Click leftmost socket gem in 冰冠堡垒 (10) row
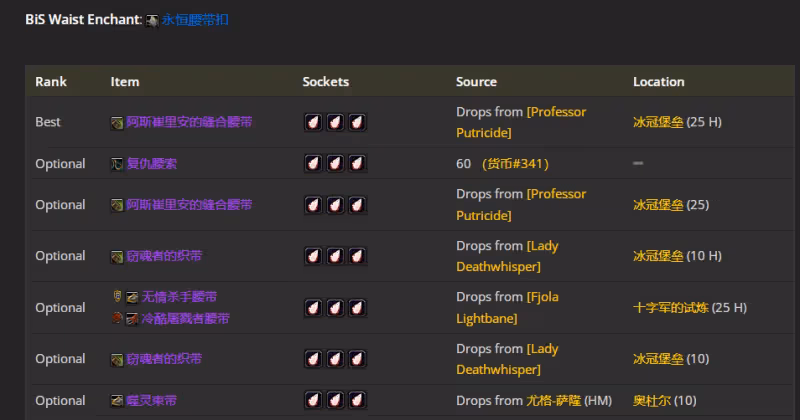This screenshot has width=800, height=420. [313, 359]
